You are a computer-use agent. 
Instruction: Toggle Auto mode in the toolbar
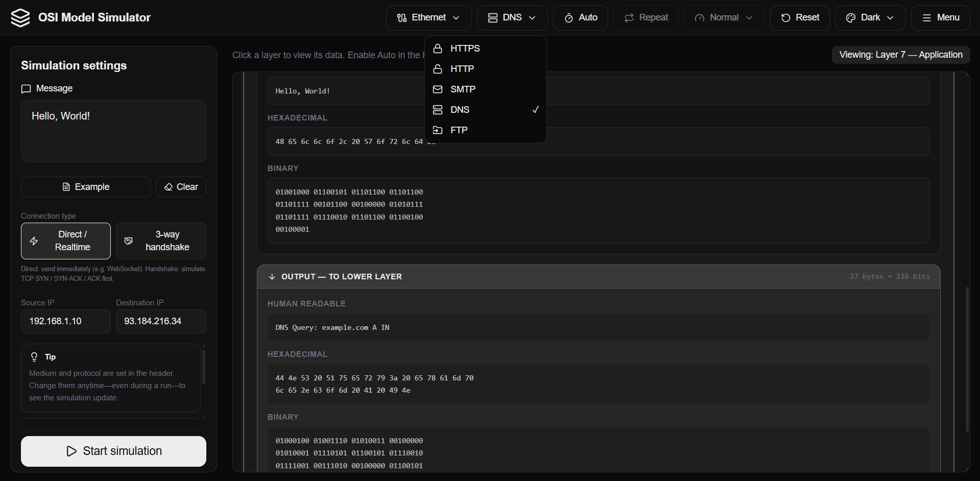580,17
